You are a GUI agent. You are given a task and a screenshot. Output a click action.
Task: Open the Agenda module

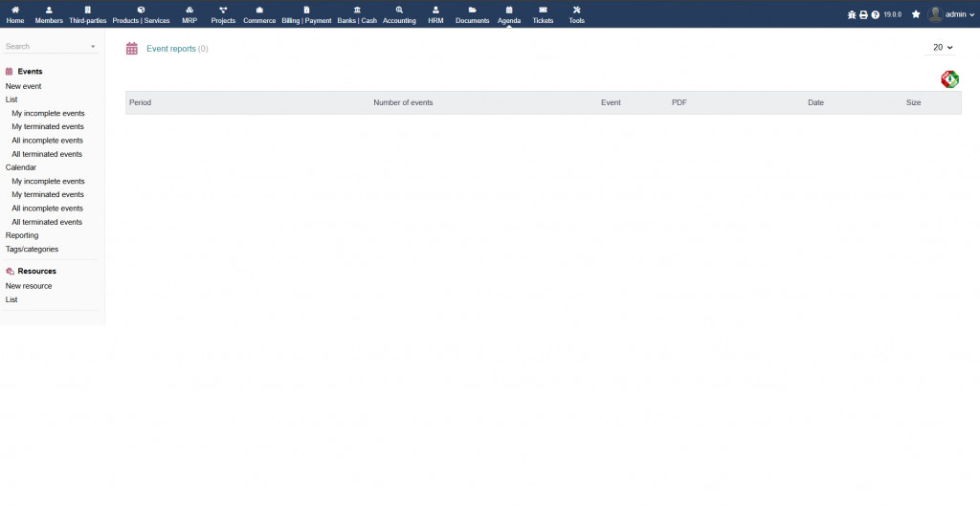click(x=509, y=15)
